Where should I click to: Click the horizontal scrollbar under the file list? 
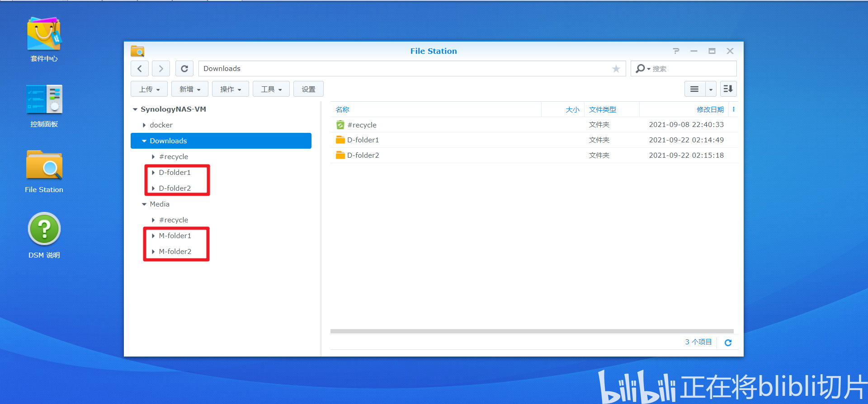point(532,331)
